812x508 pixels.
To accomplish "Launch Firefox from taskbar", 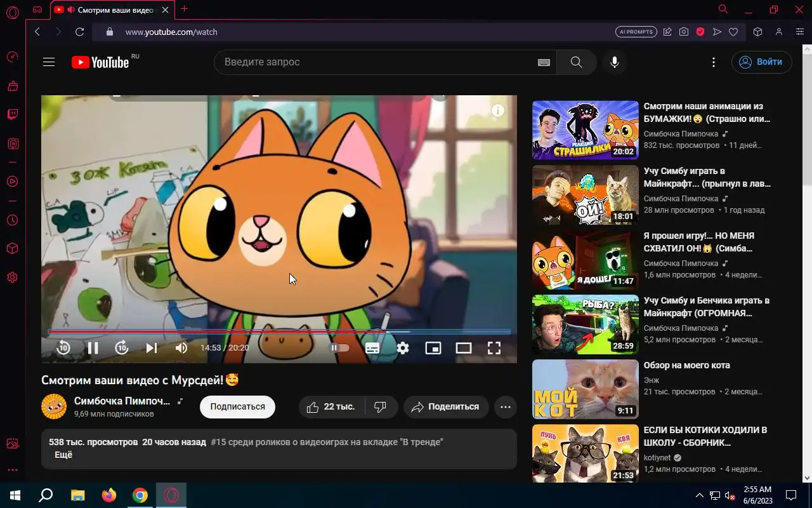I will (109, 495).
